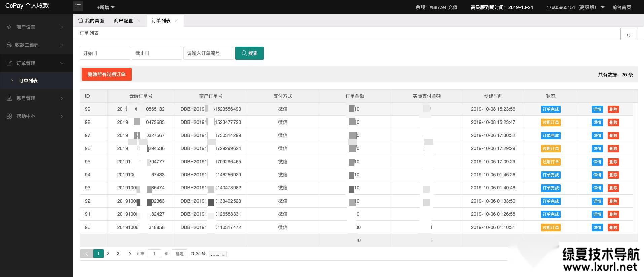
Task: Click 详情 for order ID 93
Action: coord(597,188)
